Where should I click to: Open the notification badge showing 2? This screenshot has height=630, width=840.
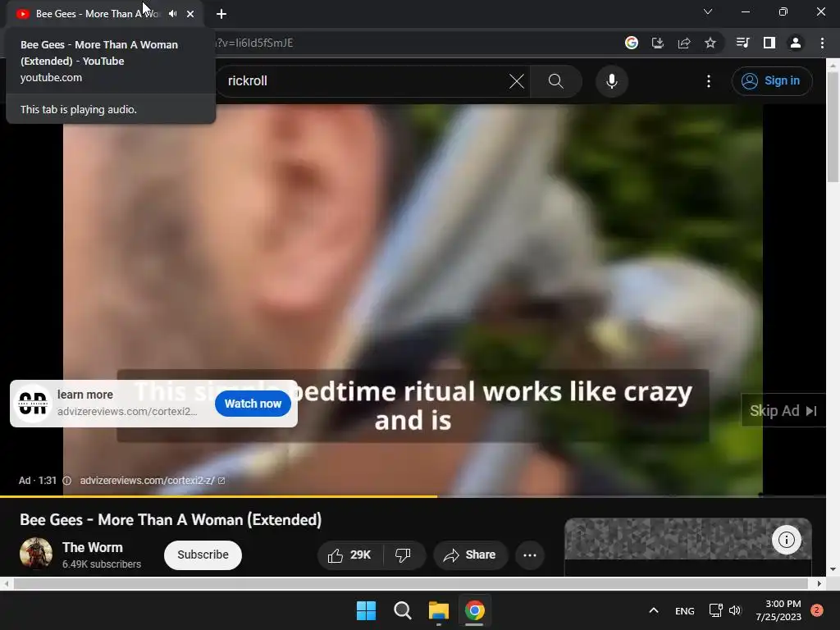(817, 610)
